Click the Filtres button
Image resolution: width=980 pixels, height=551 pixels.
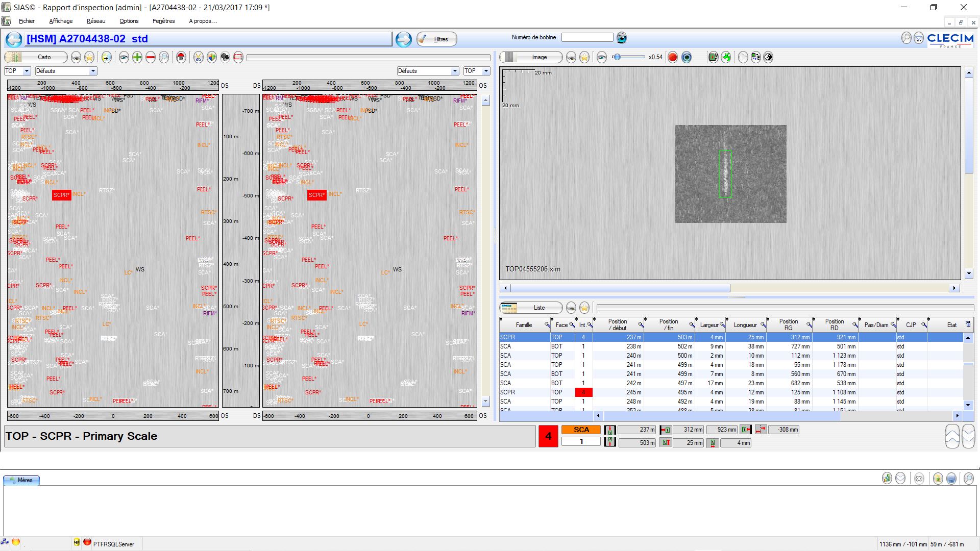[x=436, y=39]
